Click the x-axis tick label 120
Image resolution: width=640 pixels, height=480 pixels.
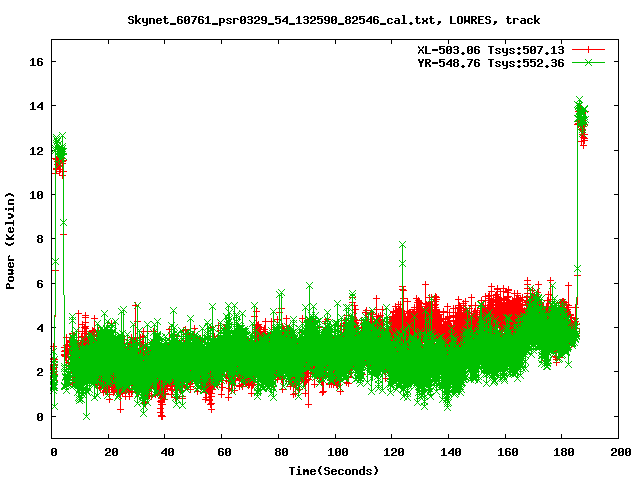[394, 452]
